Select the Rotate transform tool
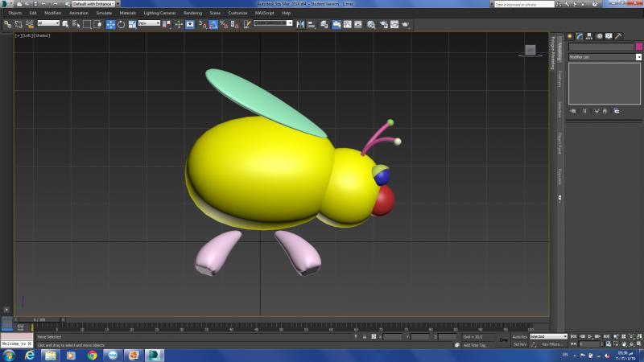Screen dimensions: 644x362 121,24
